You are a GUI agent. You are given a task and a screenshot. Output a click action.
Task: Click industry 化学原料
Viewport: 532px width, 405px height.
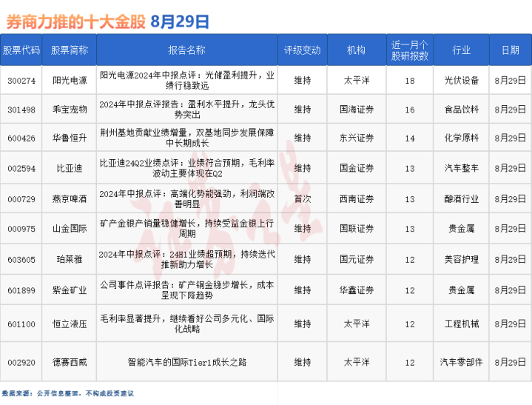461,138
